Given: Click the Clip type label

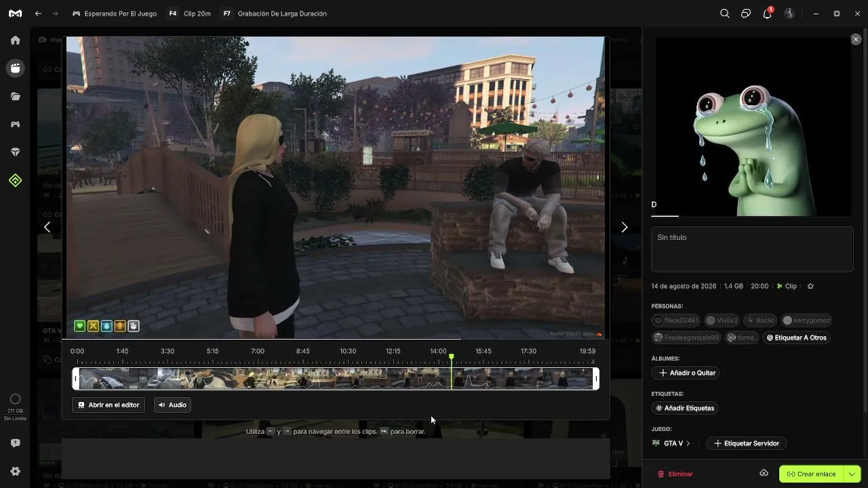Looking at the screenshot, I should pos(787,286).
